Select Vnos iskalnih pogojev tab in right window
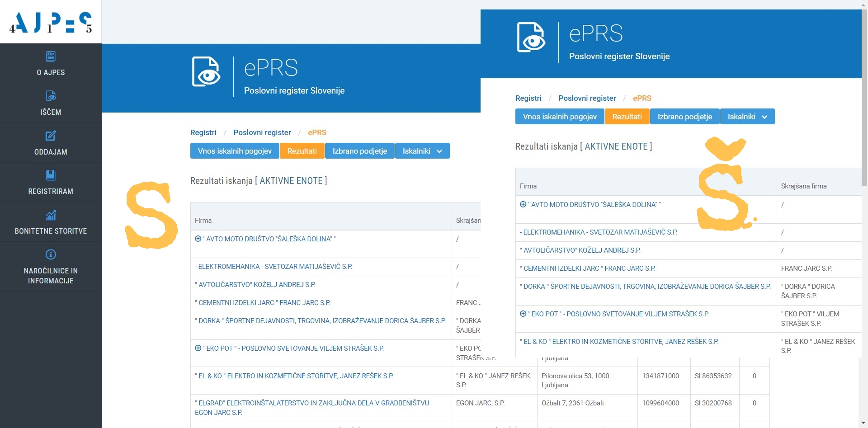 tap(560, 117)
